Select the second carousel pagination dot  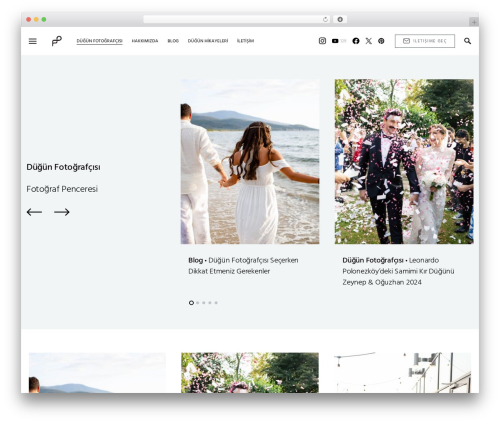(x=198, y=303)
